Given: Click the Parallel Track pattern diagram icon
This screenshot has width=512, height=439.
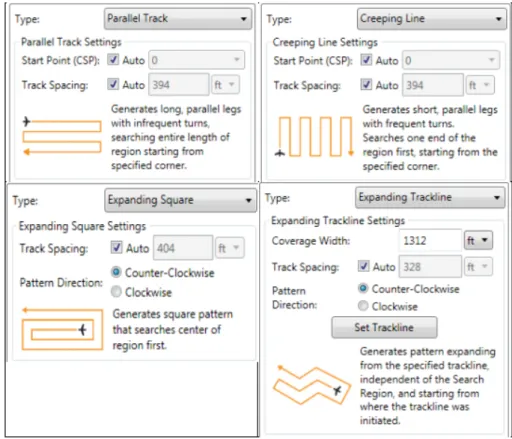Looking at the screenshot, I should (x=62, y=136).
